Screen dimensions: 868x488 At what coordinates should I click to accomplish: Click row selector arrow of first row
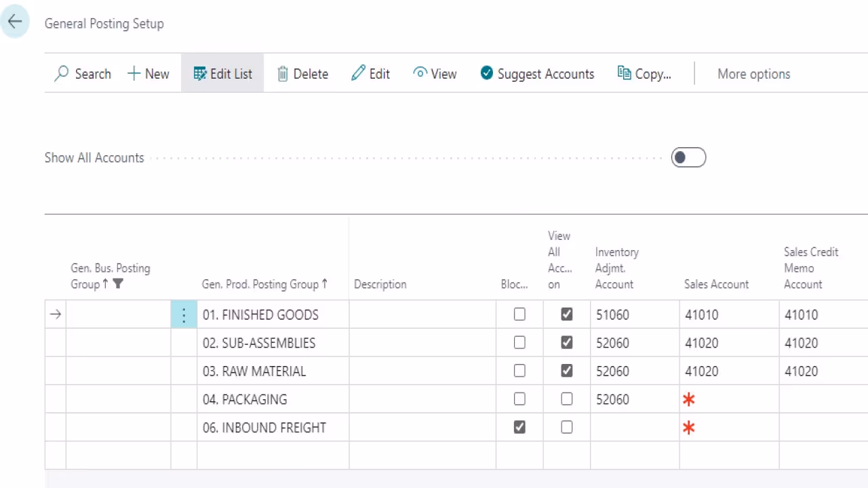point(56,314)
